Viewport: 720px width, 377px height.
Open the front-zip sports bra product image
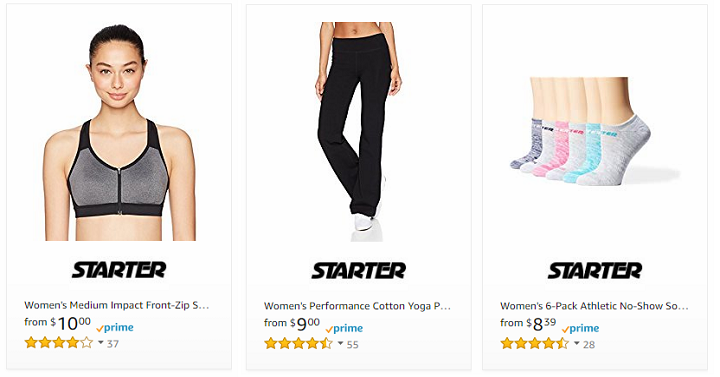(119, 132)
